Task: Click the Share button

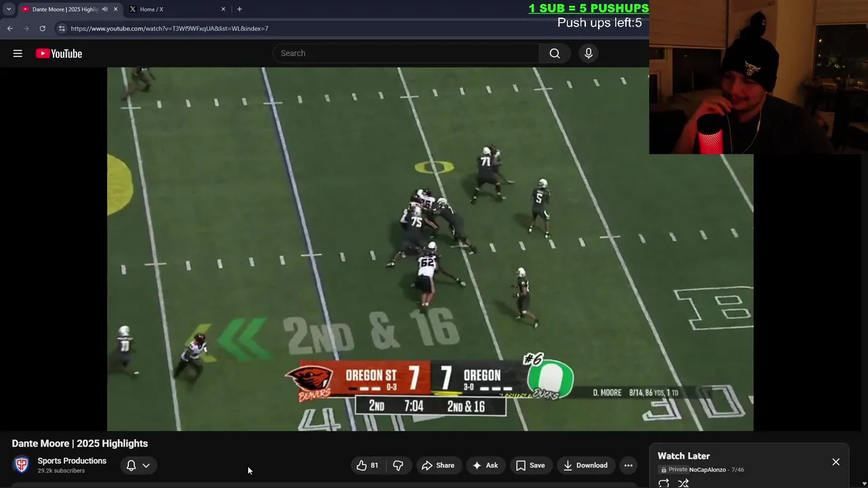Action: click(437, 465)
